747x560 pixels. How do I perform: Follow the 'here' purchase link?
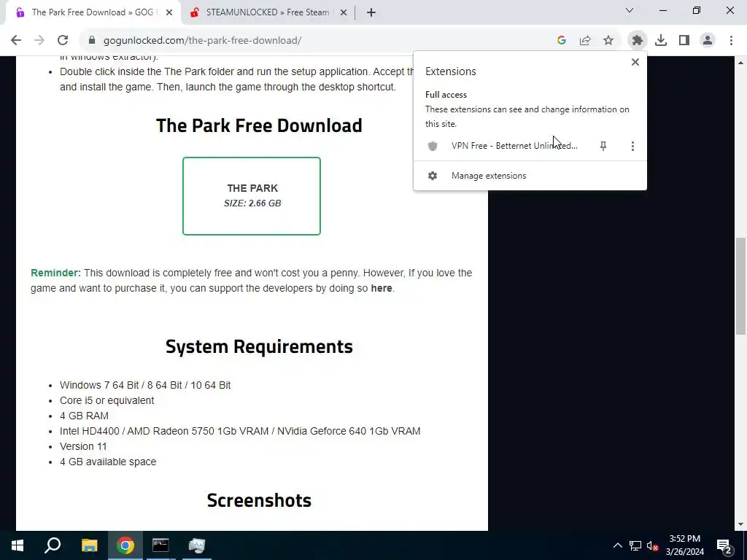[381, 288]
